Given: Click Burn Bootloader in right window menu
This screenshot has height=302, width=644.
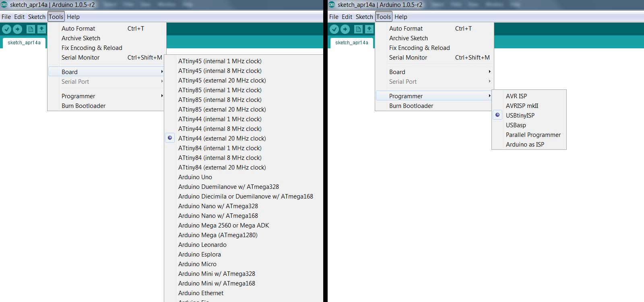Looking at the screenshot, I should [x=434, y=106].
